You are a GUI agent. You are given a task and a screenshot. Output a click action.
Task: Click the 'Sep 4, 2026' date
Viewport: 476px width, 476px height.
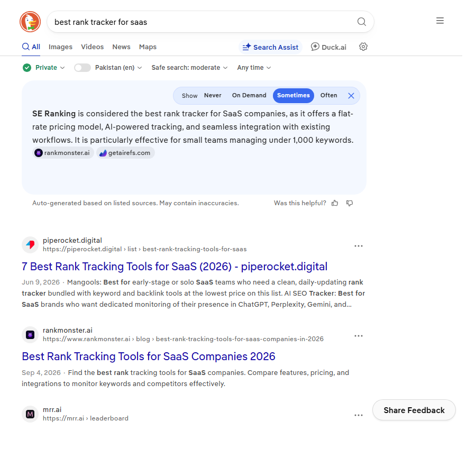[x=41, y=372]
